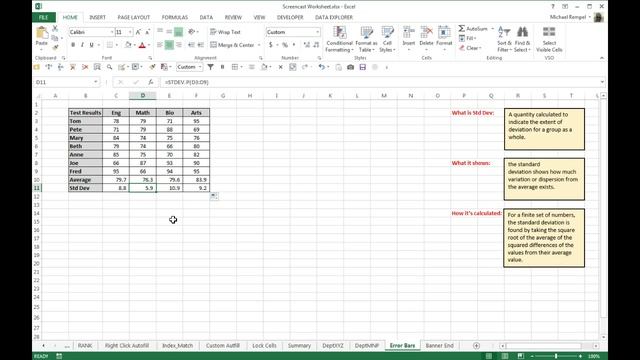
Task: Switch to the PAGE LAYOUT tab
Action: (x=133, y=17)
